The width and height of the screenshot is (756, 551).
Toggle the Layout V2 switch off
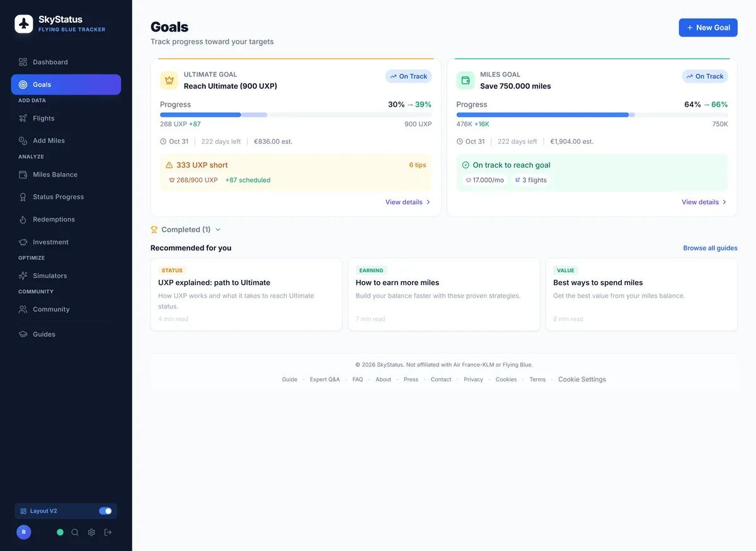tap(106, 511)
